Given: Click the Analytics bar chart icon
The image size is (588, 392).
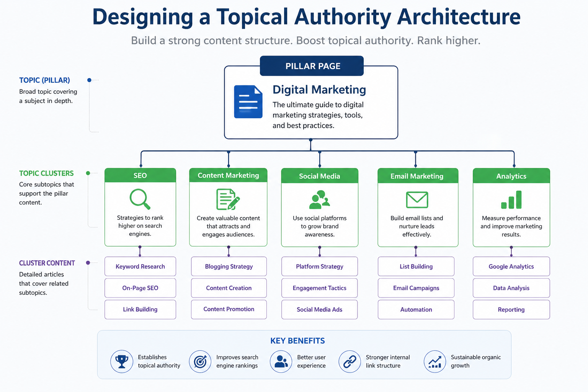Looking at the screenshot, I should pyautogui.click(x=511, y=199).
